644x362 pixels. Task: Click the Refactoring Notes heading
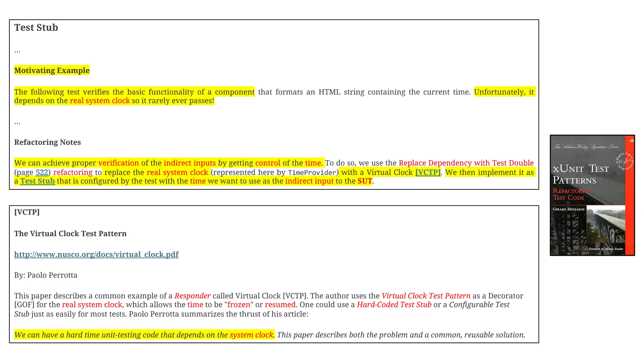(x=47, y=142)
